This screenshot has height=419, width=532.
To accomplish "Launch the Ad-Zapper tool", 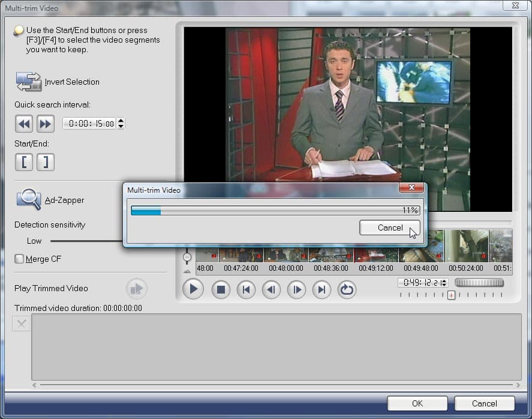I will 29,199.
